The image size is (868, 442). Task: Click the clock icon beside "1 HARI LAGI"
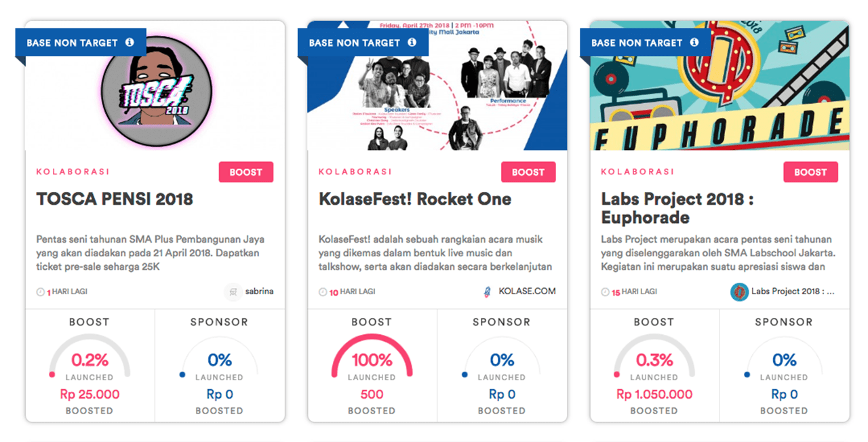click(42, 292)
